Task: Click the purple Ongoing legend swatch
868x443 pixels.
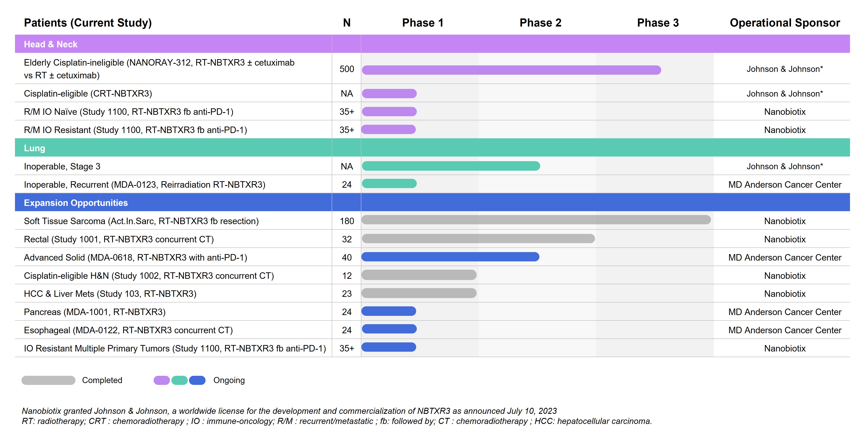Action: (x=162, y=380)
